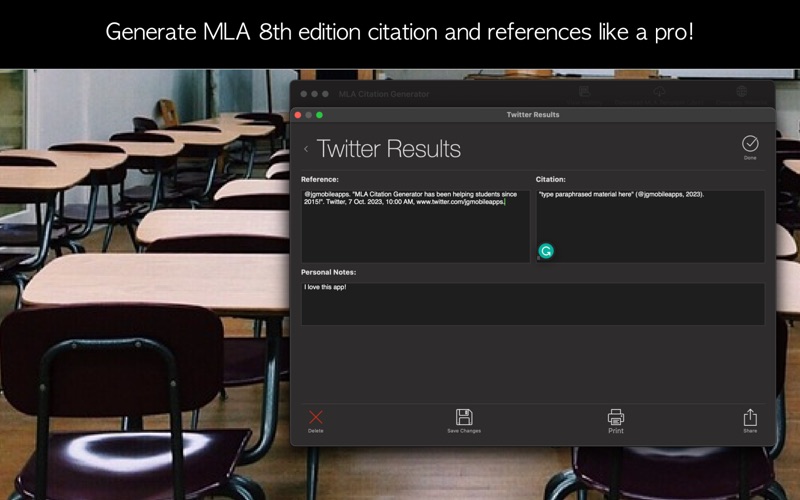The width and height of the screenshot is (800, 500).
Task: Save changes using the floppy disk icon
Action: [464, 417]
